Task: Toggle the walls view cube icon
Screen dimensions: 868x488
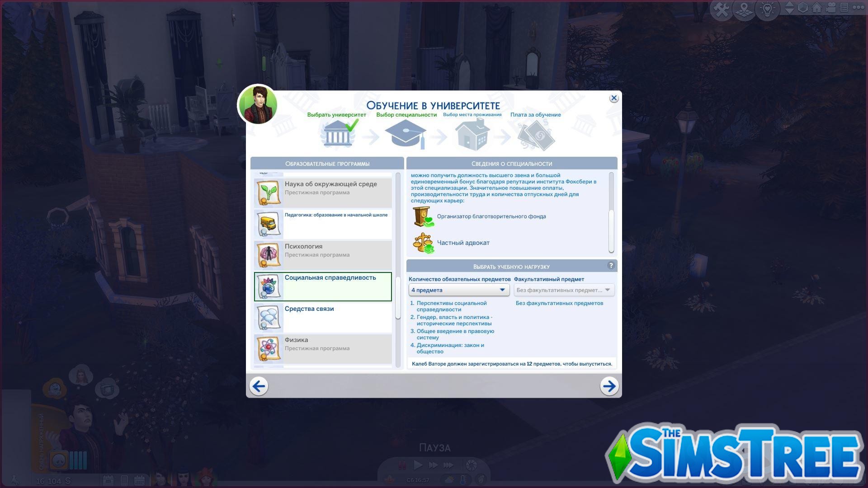Action: (x=803, y=8)
